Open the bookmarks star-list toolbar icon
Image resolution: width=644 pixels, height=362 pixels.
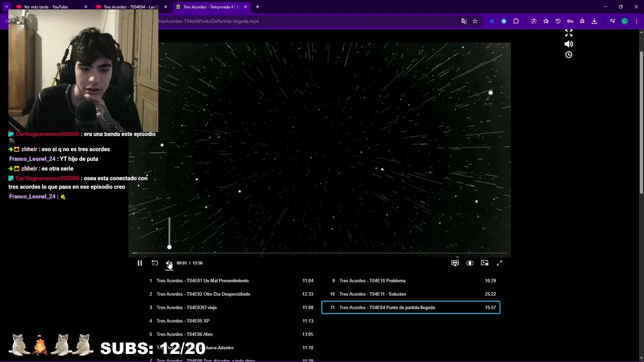click(x=546, y=21)
